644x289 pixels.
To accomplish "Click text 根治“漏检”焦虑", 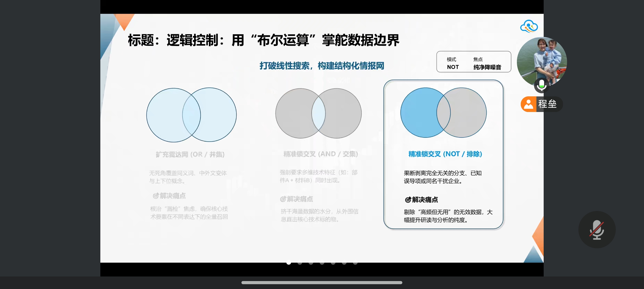I will 172,209.
